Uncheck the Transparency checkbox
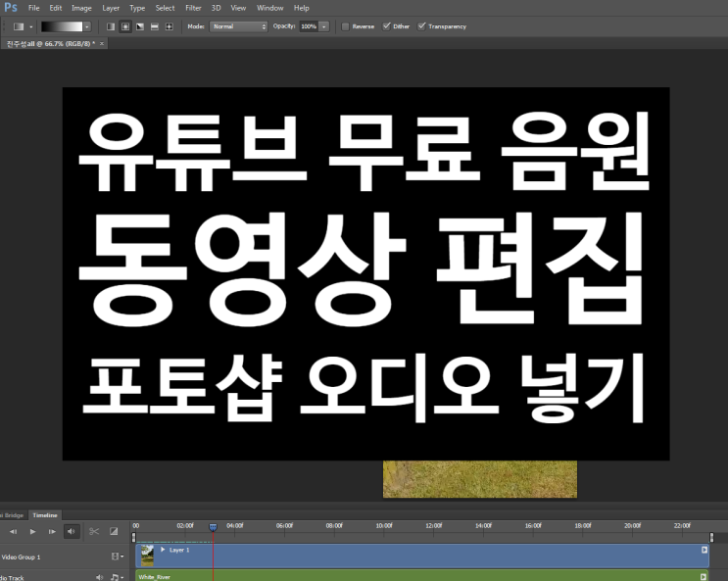Viewport: 728px width, 581px height. pos(421,26)
